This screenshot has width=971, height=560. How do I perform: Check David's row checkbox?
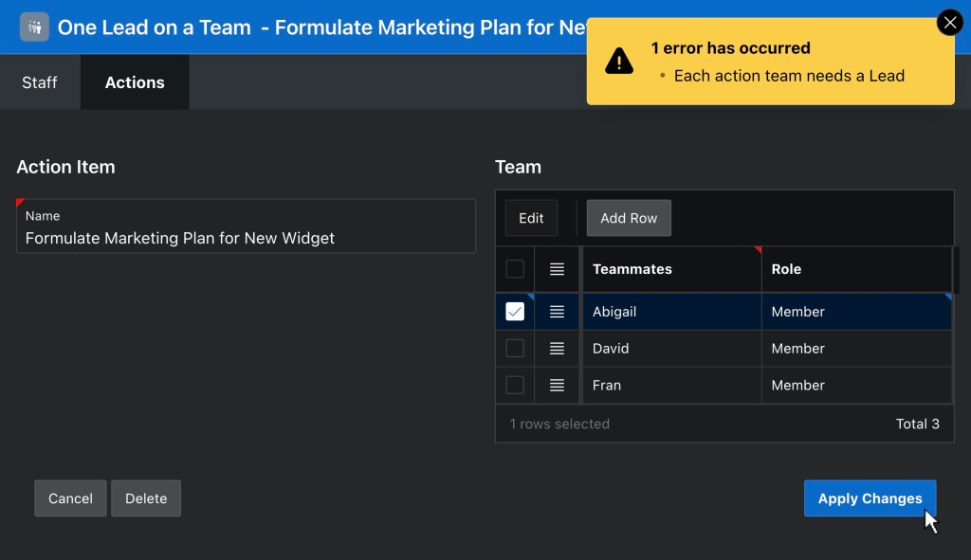(515, 348)
